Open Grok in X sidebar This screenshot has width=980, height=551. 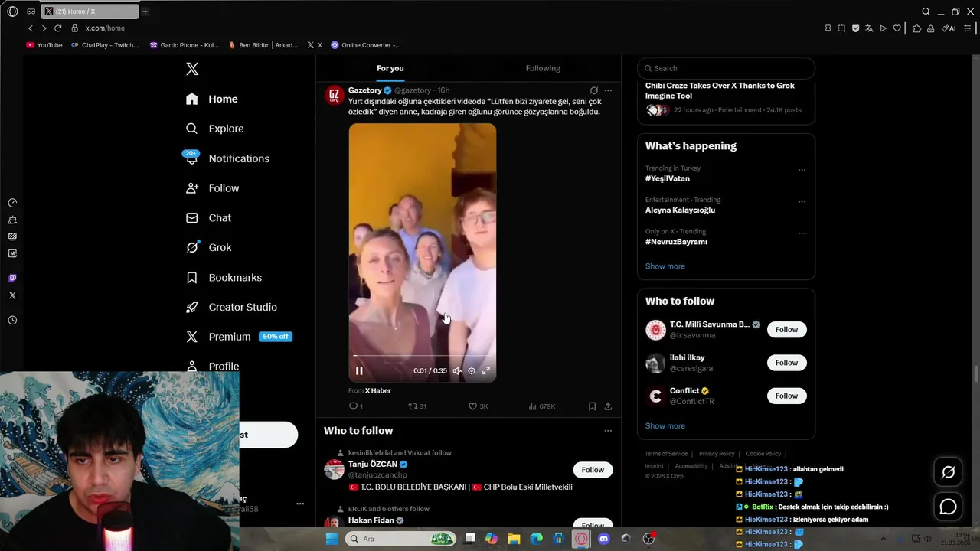point(208,247)
